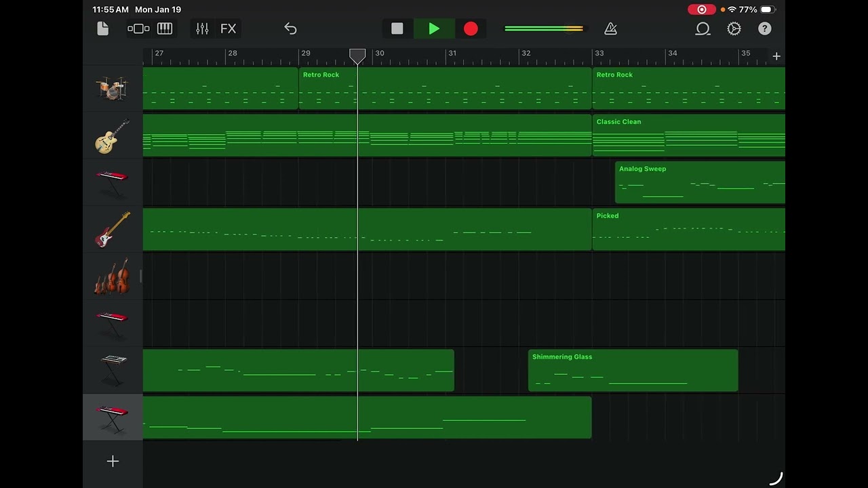Add song section with ruler plus button

[x=776, y=56]
